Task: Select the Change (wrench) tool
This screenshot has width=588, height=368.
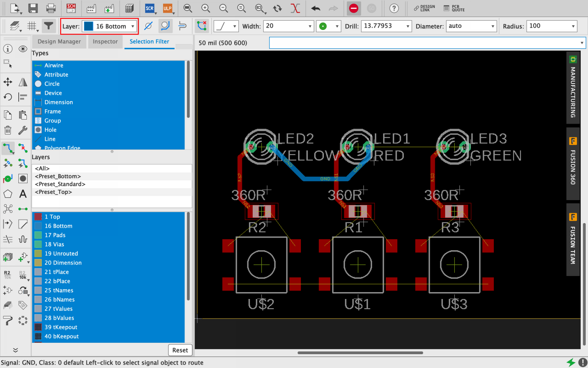Action: click(x=23, y=130)
